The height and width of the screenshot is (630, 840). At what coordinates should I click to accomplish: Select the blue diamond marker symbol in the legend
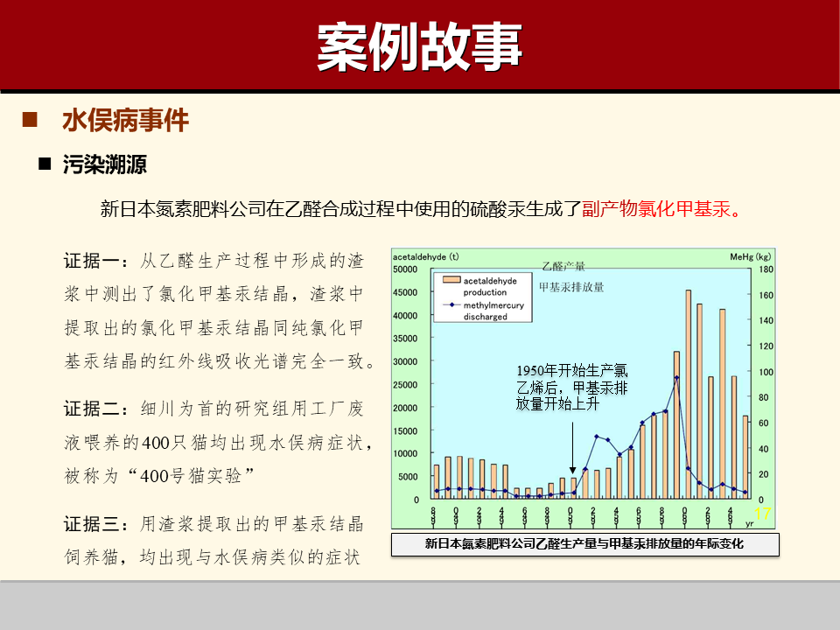pos(450,305)
